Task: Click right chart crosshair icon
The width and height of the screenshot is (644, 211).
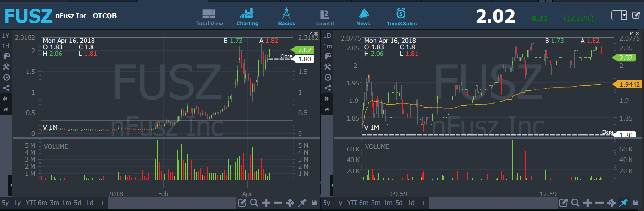Action: tap(612, 203)
